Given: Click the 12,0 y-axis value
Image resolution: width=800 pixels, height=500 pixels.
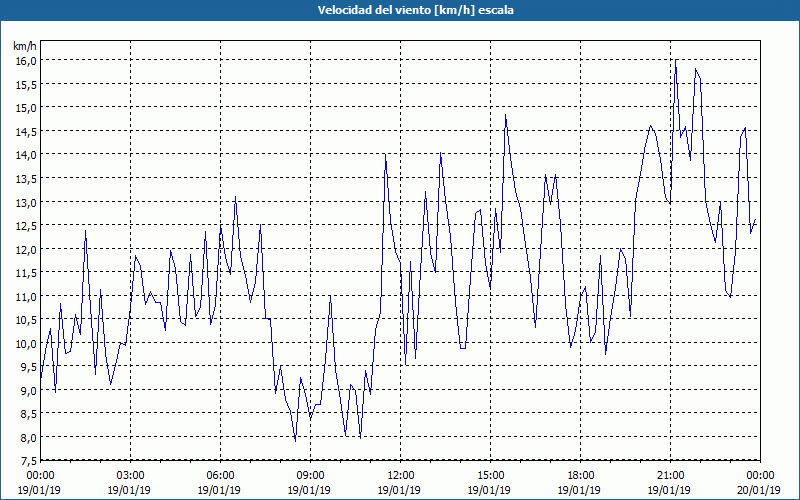Looking at the screenshot, I should pos(27,249).
